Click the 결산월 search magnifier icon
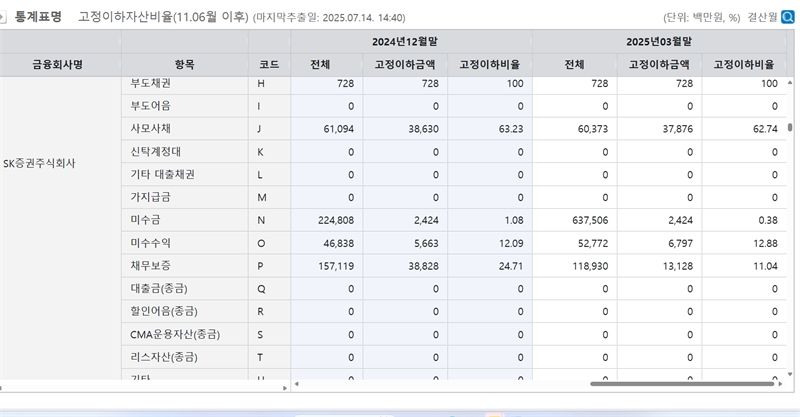 click(x=790, y=17)
